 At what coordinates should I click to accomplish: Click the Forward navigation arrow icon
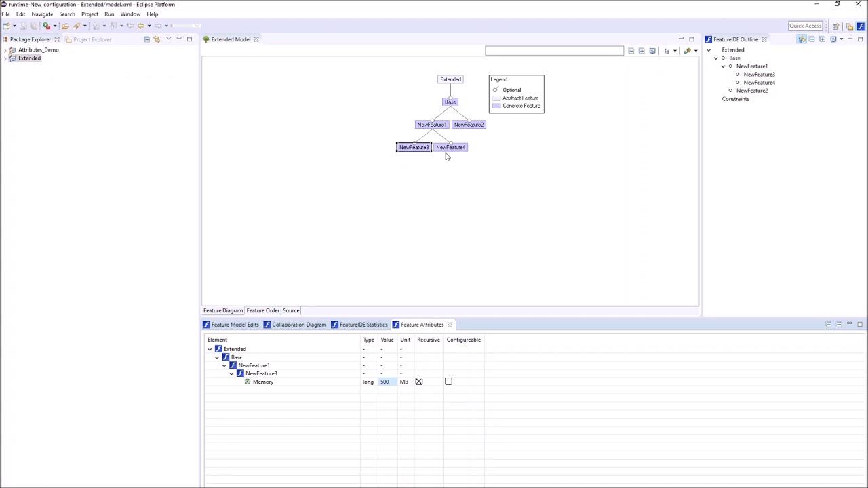point(158,26)
